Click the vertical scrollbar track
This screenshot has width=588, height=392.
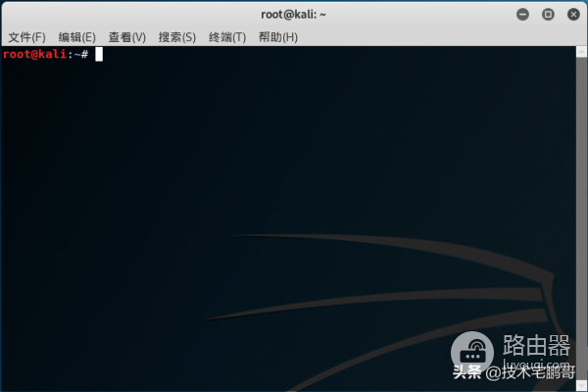[x=581, y=219]
